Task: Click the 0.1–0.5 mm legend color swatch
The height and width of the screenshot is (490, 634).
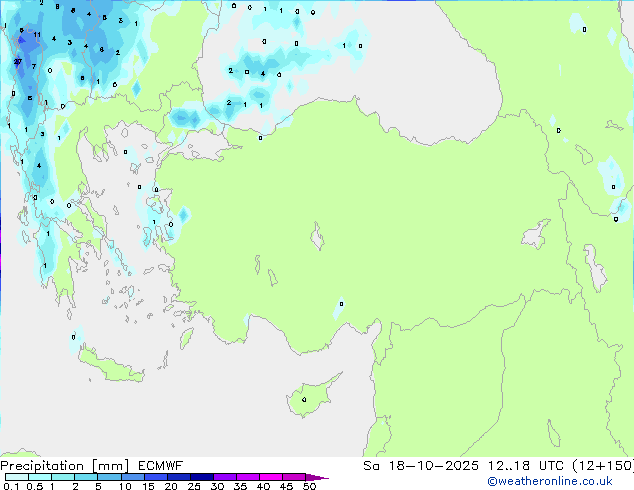Action: 17,477
